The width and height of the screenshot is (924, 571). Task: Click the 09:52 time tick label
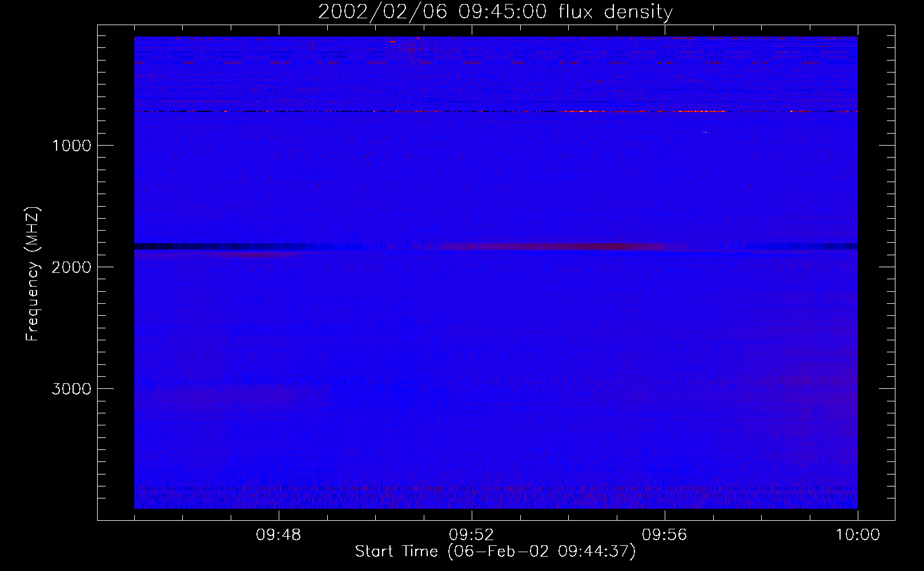(x=472, y=535)
